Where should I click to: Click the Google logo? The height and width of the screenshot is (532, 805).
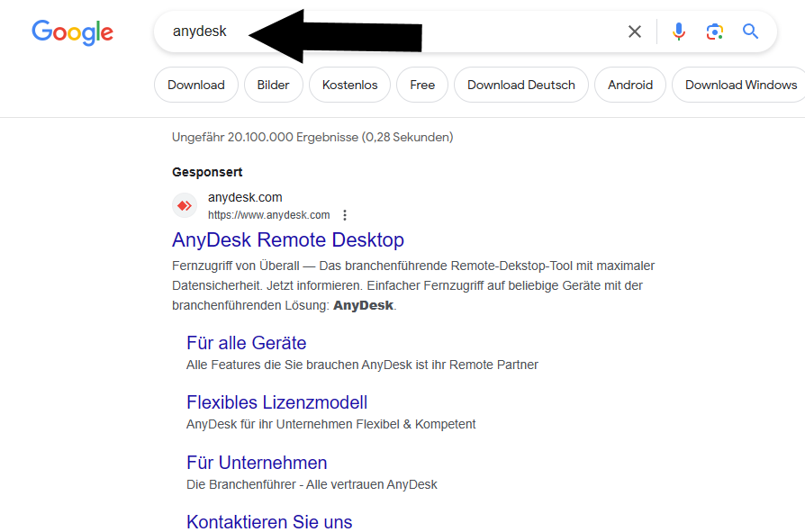[72, 32]
